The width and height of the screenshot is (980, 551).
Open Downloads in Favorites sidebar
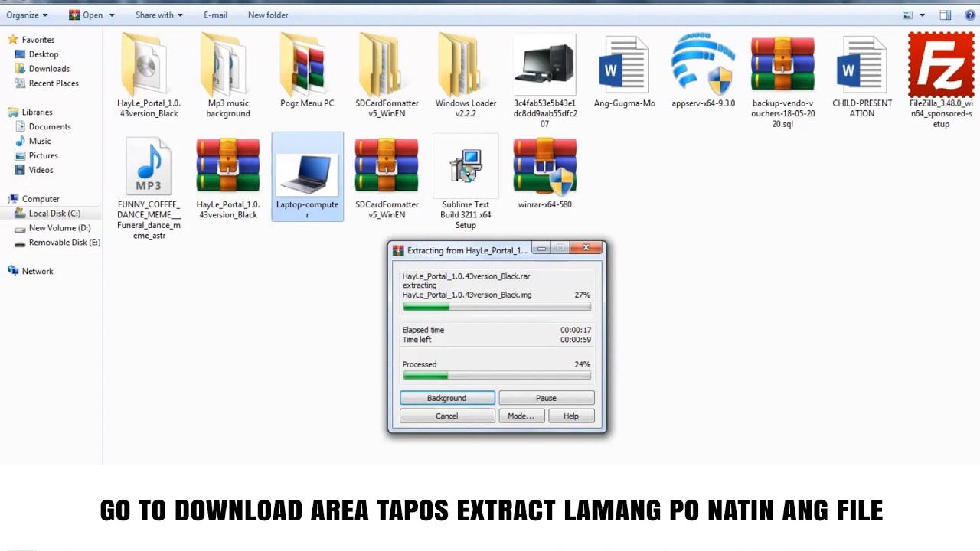click(x=49, y=69)
